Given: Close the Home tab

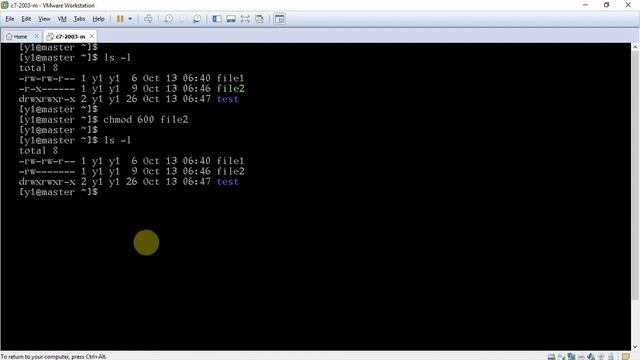Looking at the screenshot, I should click(x=37, y=36).
